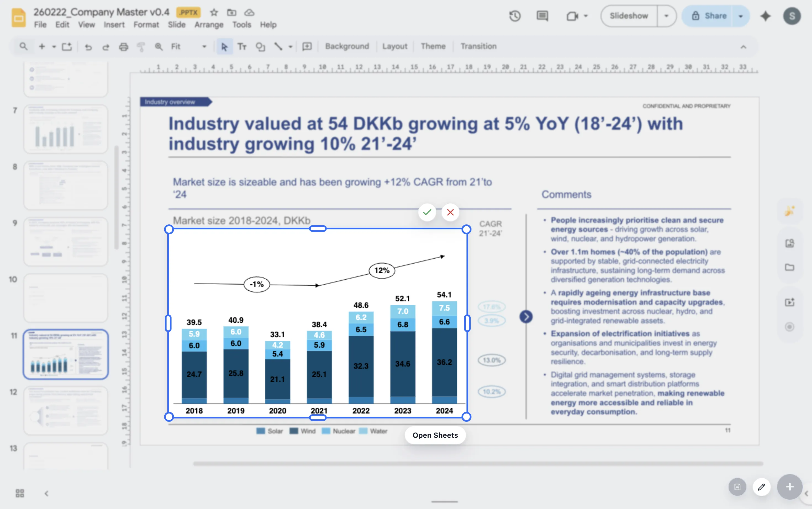
Task: Open the Format menu
Action: pyautogui.click(x=146, y=25)
